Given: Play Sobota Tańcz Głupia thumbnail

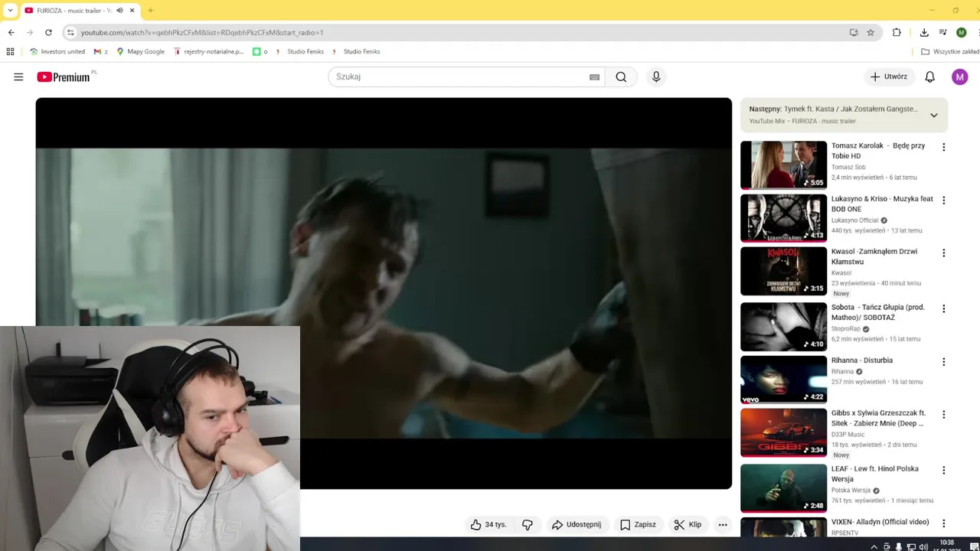Looking at the screenshot, I should [783, 327].
